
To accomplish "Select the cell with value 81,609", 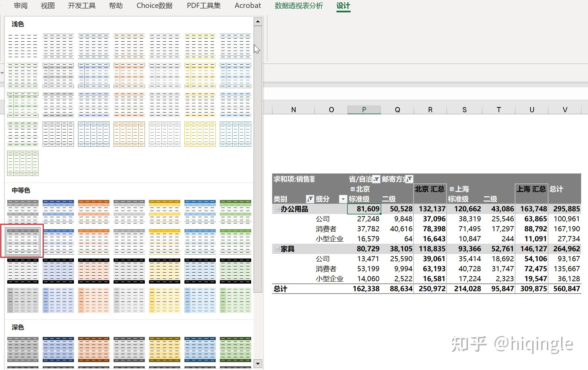I will (x=364, y=209).
